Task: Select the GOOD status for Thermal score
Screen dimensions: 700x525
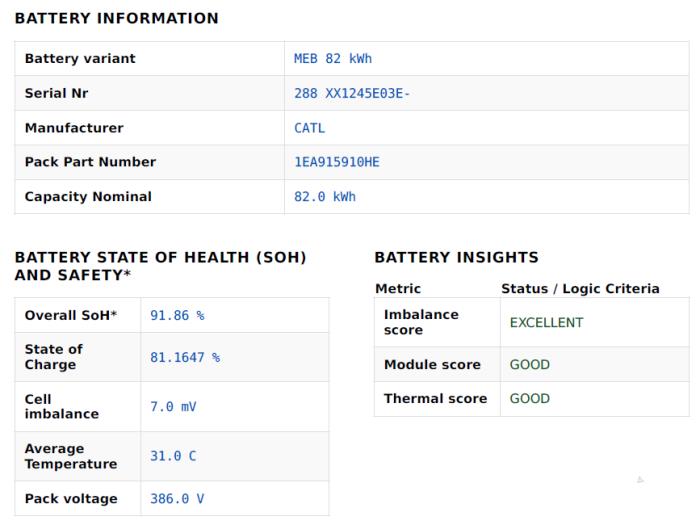Action: point(530,398)
